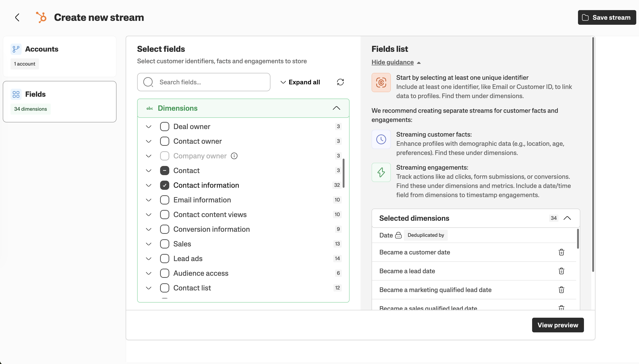Collapse the Dimensions section
The image size is (639, 364).
pyautogui.click(x=336, y=108)
